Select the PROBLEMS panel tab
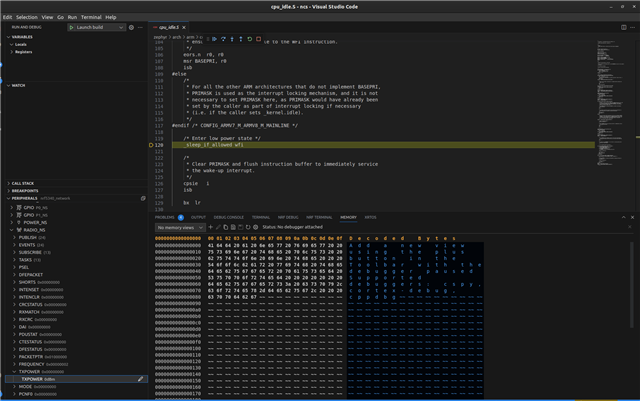Image resolution: width=640 pixels, height=401 pixels. point(166,216)
